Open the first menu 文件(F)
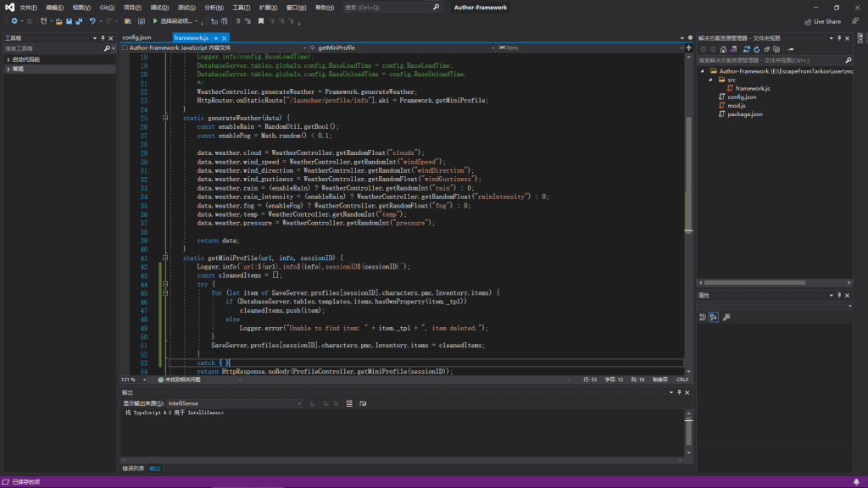 (28, 8)
